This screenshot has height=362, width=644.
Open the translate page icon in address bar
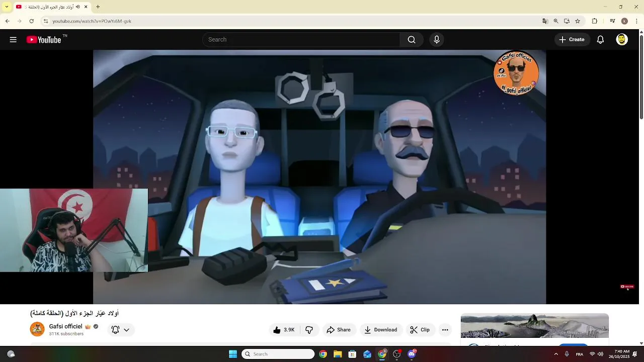545,21
